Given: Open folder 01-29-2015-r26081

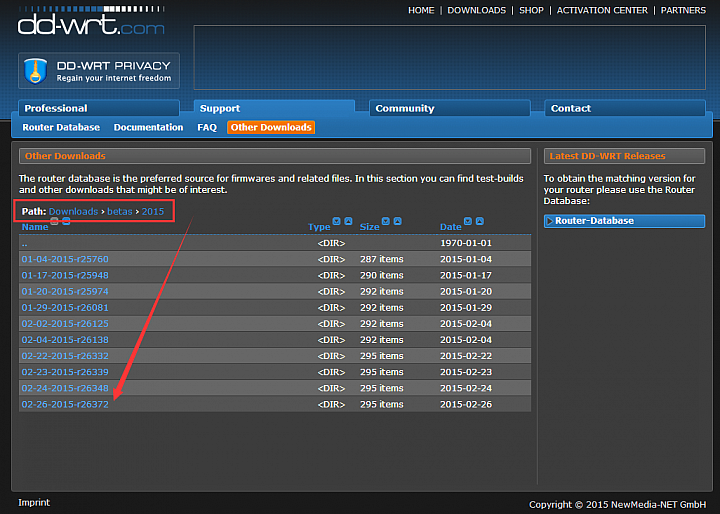Looking at the screenshot, I should pos(65,307).
